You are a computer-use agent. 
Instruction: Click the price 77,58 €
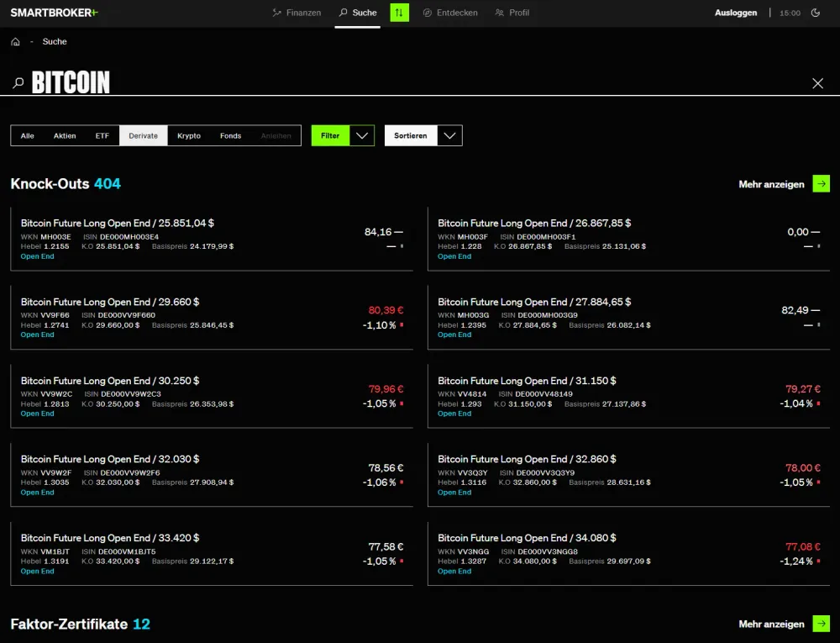click(x=386, y=546)
